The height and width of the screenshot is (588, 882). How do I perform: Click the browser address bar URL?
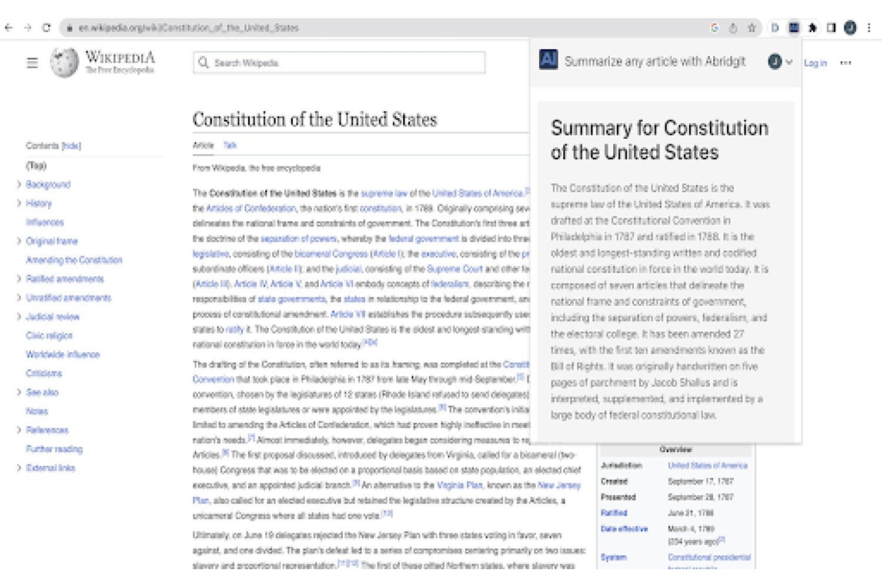(x=189, y=28)
